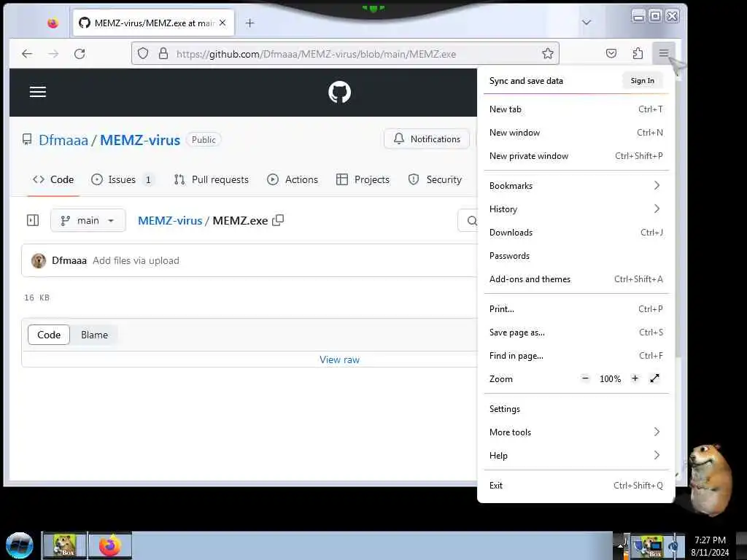Screen dimensions: 747x560
Task: Choose New private window menu item
Action: click(x=576, y=156)
